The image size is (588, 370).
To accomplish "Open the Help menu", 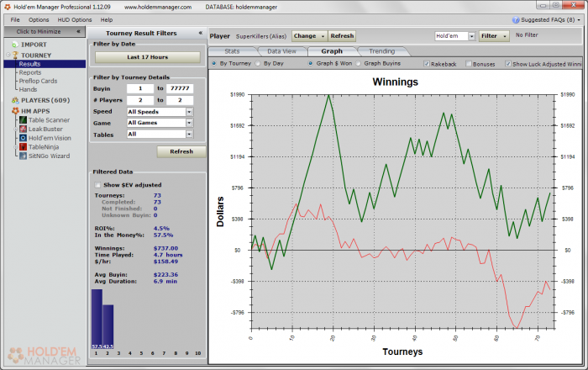I will coord(107,20).
